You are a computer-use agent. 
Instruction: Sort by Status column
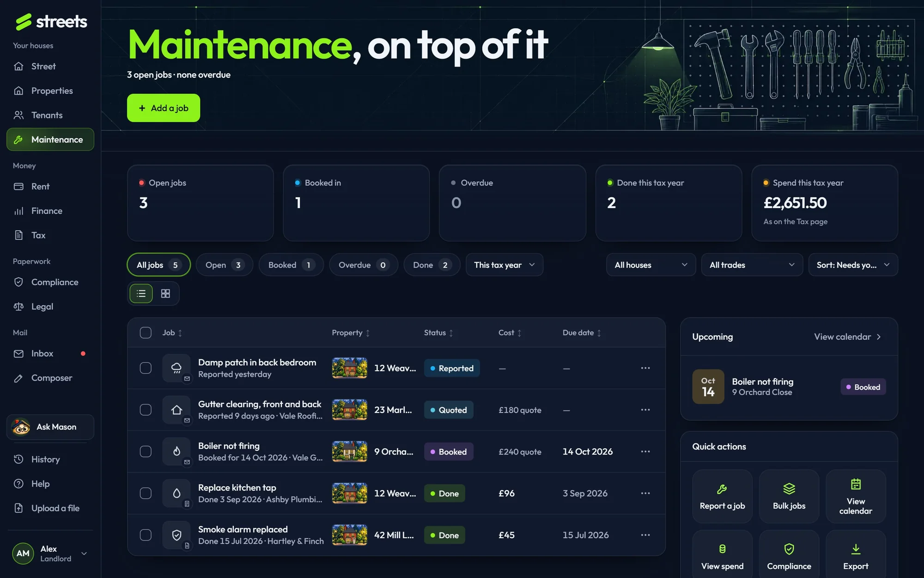439,333
